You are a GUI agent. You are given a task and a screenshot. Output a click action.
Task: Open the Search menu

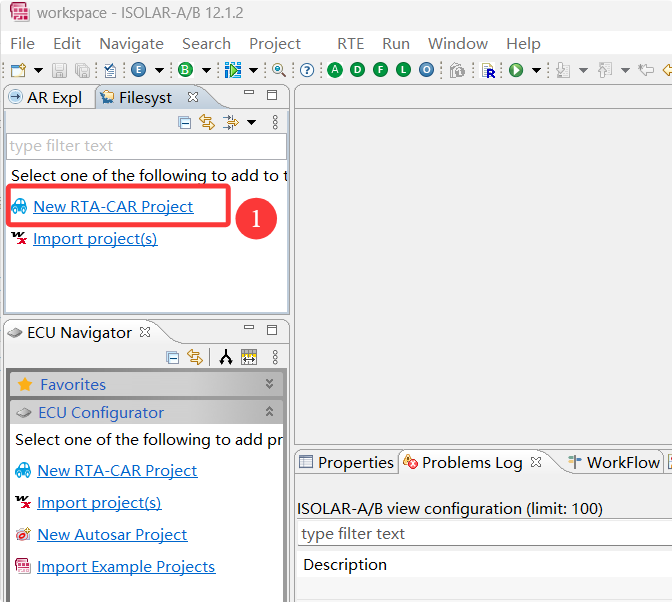[207, 44]
